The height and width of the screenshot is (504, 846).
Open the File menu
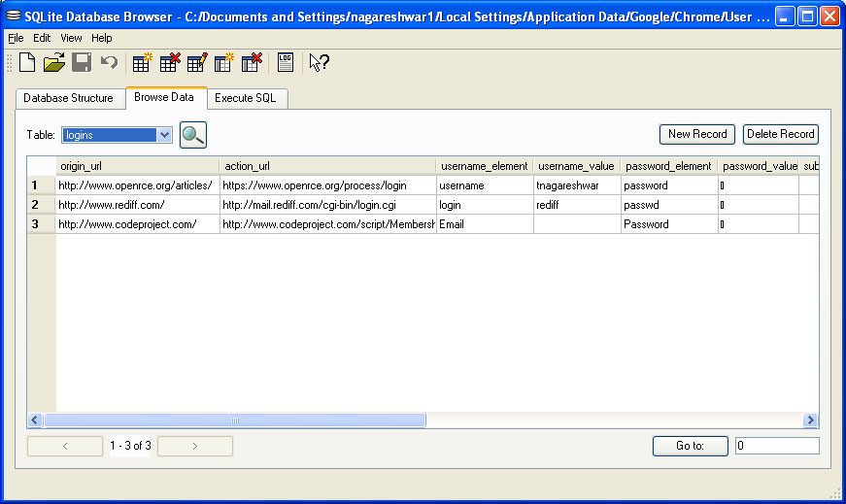[16, 38]
